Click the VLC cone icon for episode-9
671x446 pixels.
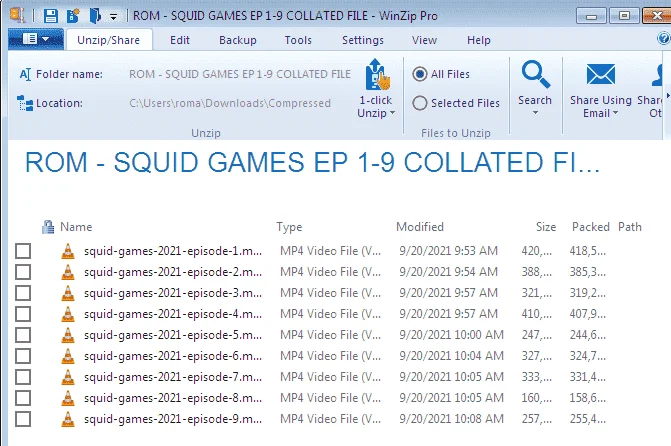tap(68, 419)
